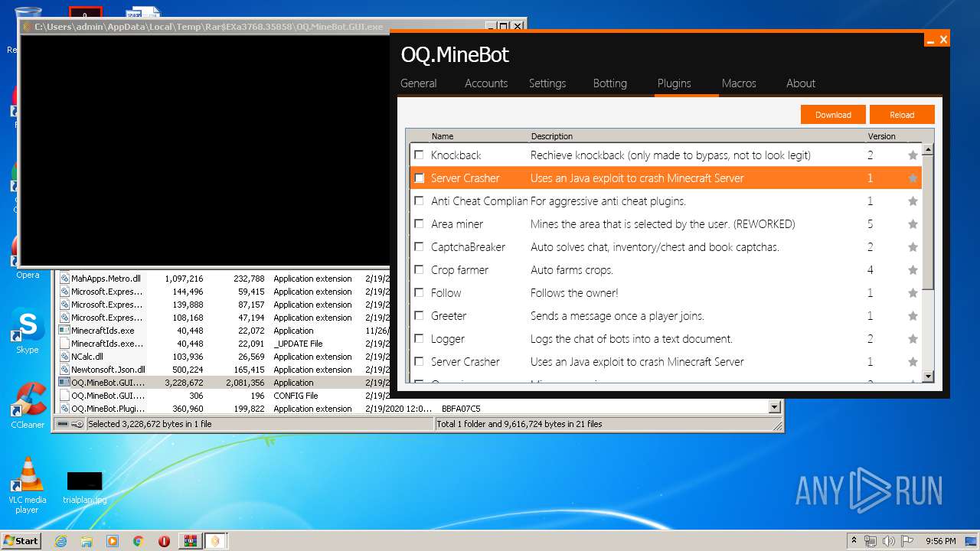Open Opera from the taskbar
The image size is (980, 551).
click(164, 541)
